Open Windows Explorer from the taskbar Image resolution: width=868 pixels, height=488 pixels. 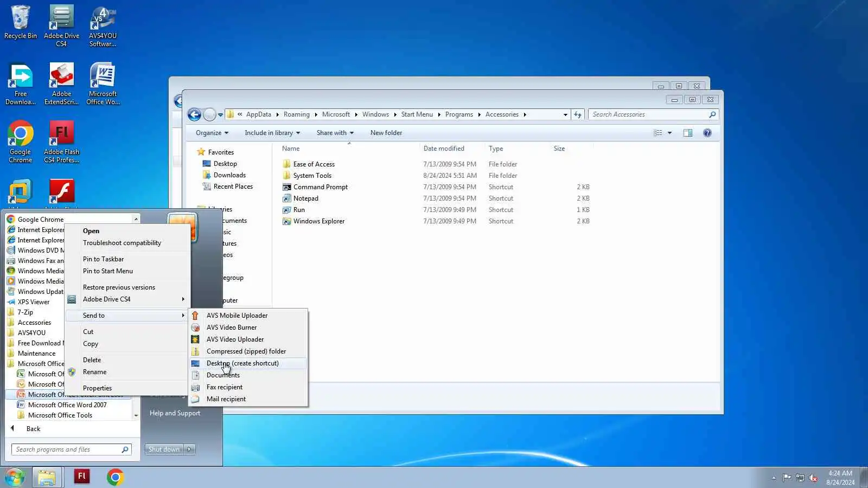[47, 477]
